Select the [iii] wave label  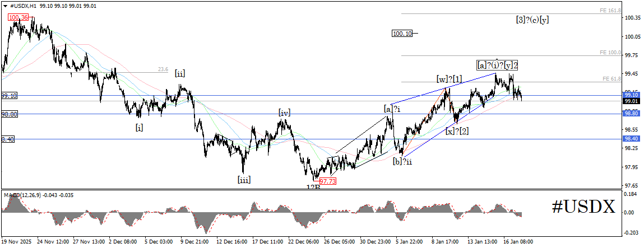[x=244, y=179]
